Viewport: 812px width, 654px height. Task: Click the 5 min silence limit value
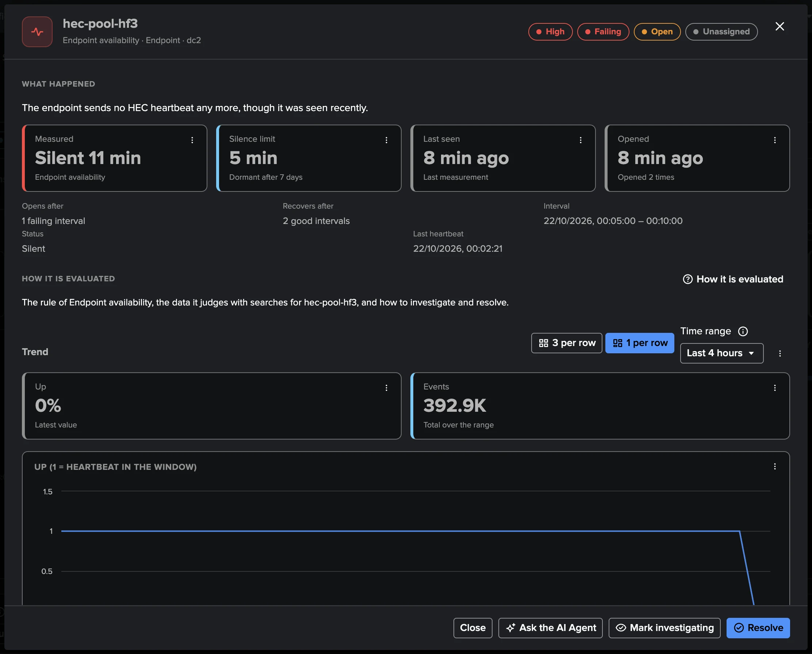click(x=253, y=158)
